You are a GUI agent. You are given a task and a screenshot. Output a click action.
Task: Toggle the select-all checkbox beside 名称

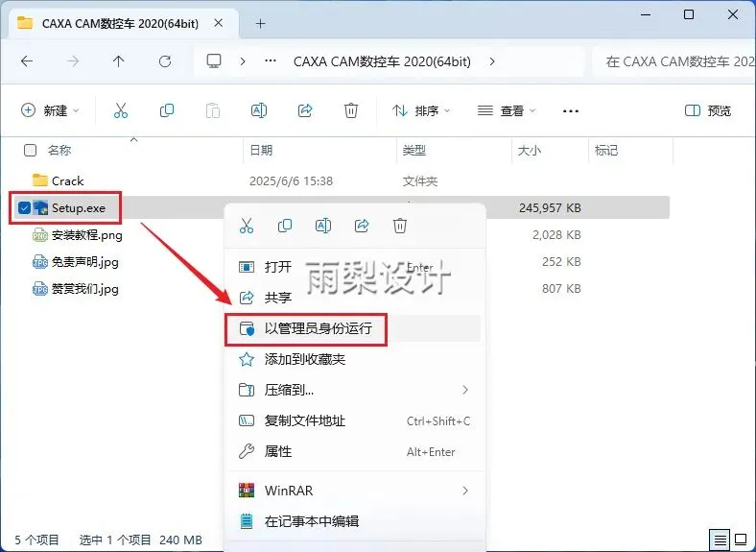30,150
